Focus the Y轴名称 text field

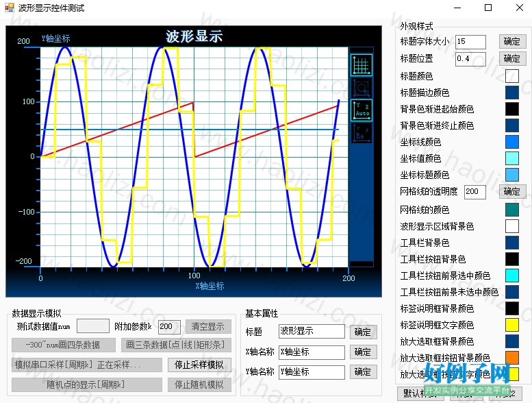click(312, 372)
